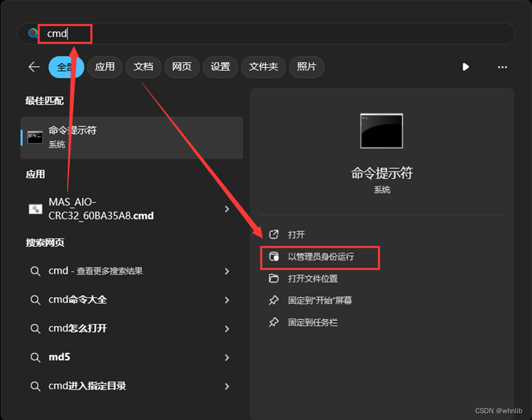532x420 pixels.
Task: Expand the cmd命令大全 suggestion chevron
Action: (227, 299)
